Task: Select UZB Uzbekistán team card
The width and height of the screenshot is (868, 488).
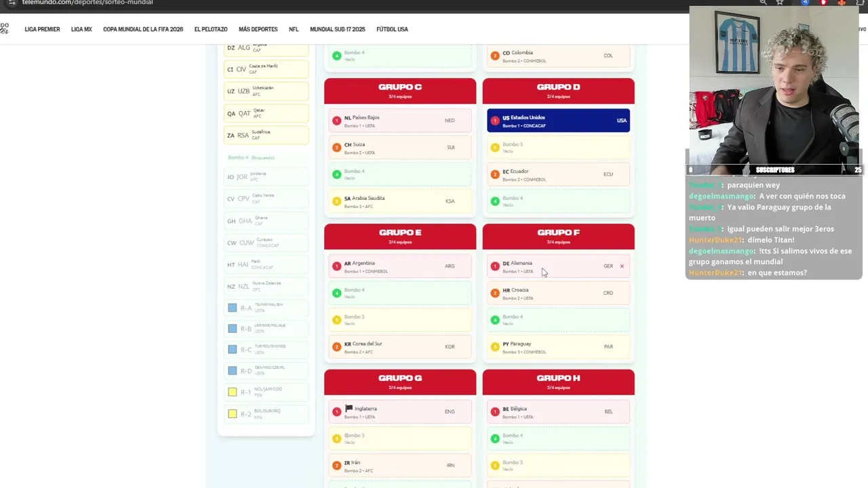Action: [x=267, y=91]
